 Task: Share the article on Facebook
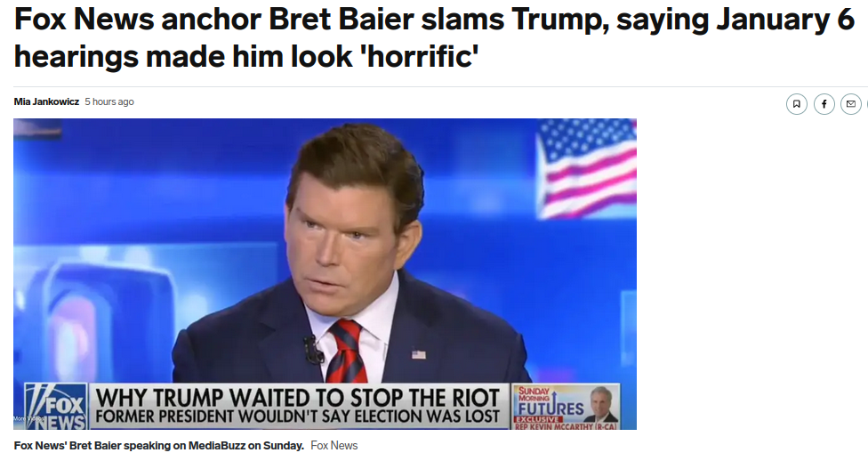tap(824, 104)
